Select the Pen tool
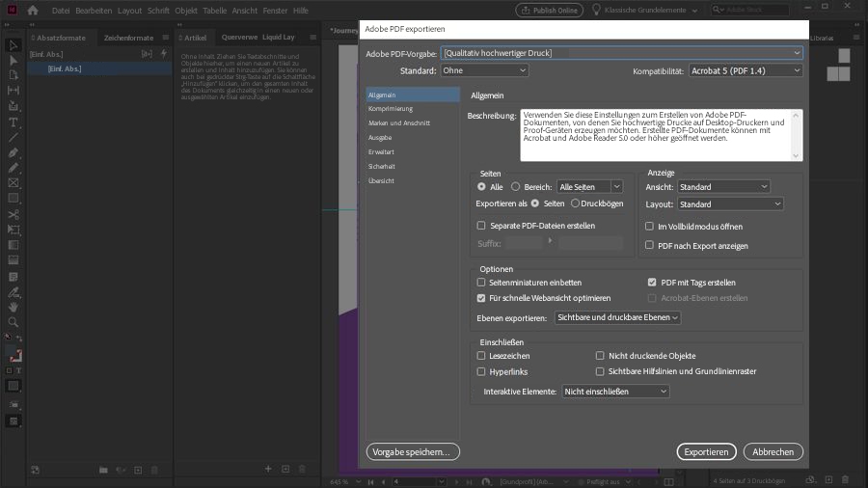Image resolution: width=868 pixels, height=488 pixels. [x=14, y=152]
